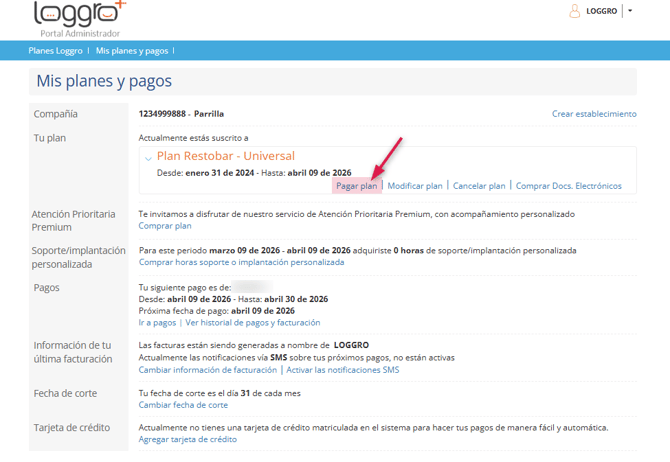Click the Compañía row label

(56, 114)
